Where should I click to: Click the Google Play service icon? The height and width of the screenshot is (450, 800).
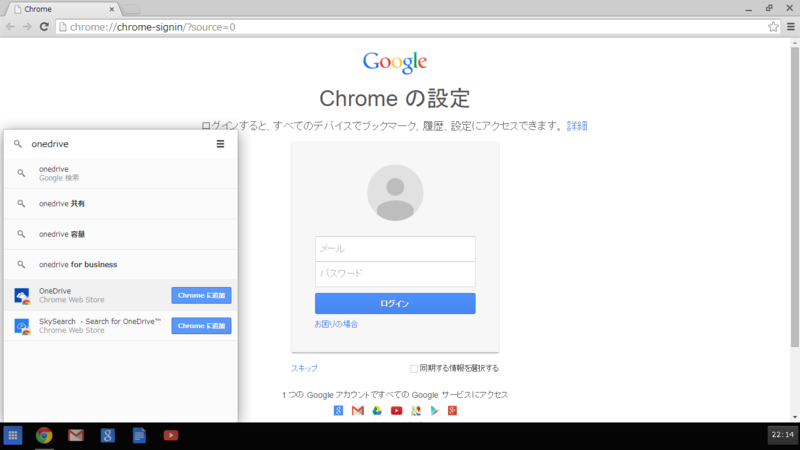pyautogui.click(x=434, y=410)
